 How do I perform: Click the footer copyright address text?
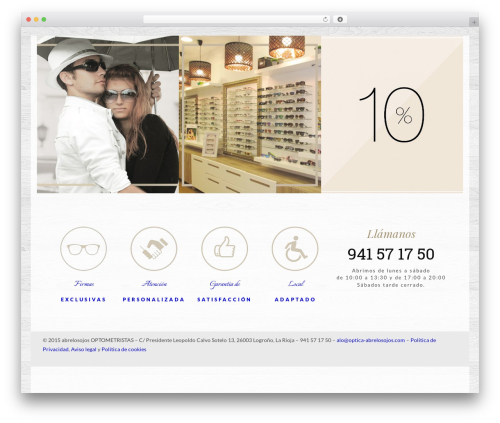(x=187, y=340)
